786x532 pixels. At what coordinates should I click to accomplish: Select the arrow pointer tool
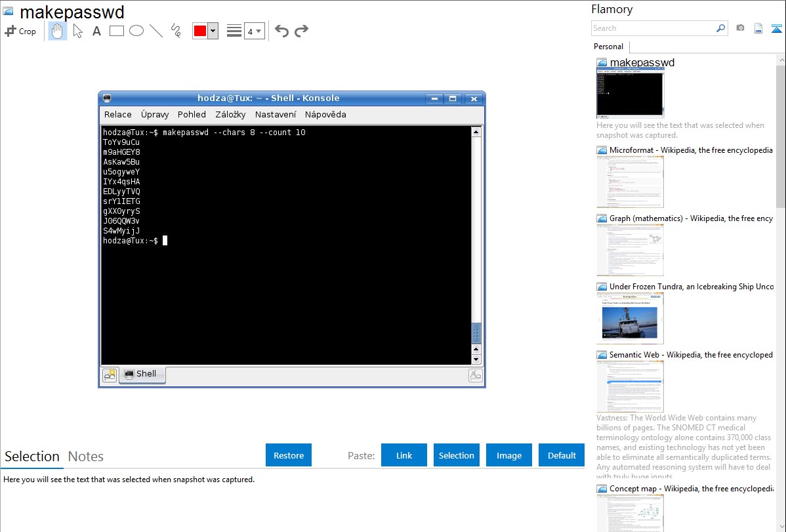[77, 31]
